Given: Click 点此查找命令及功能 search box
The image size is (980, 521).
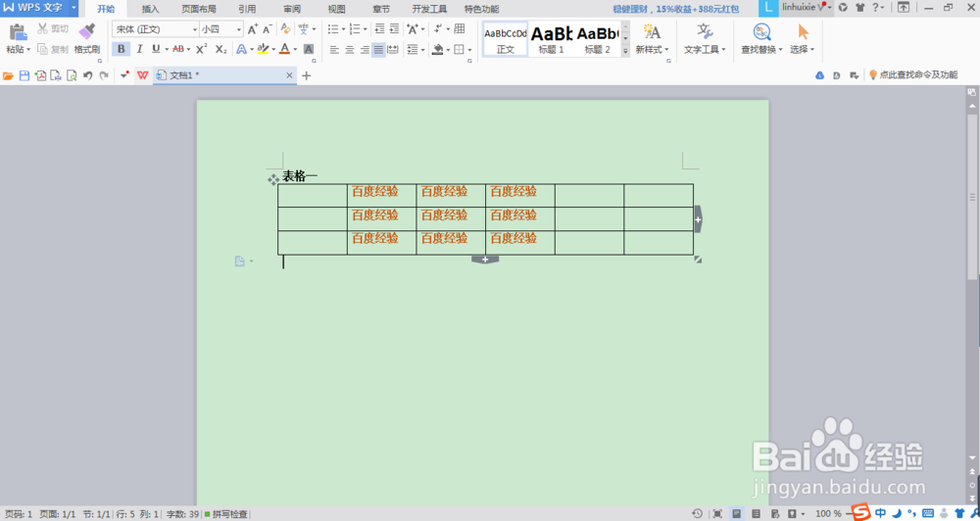Looking at the screenshot, I should click(912, 75).
